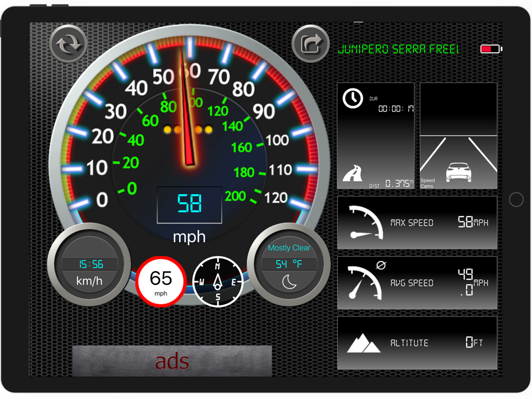Tap the digital 58 speed readout

tap(189, 205)
